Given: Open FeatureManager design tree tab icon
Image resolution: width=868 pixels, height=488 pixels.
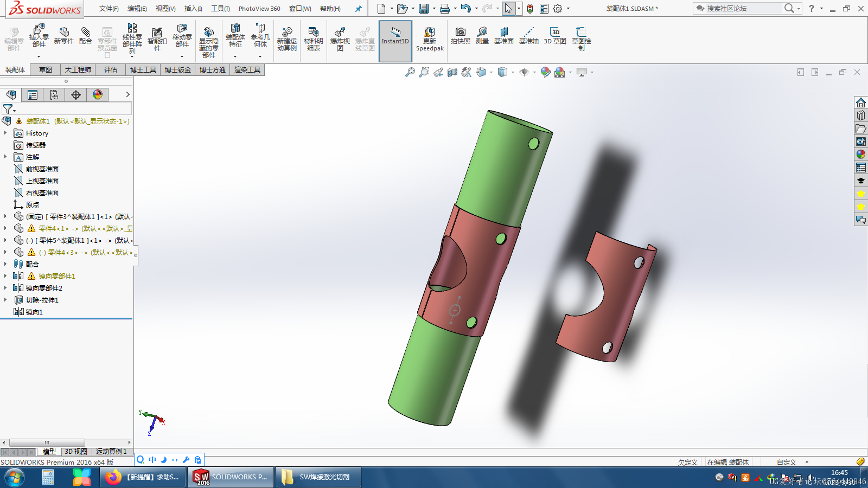Looking at the screenshot, I should [11, 95].
